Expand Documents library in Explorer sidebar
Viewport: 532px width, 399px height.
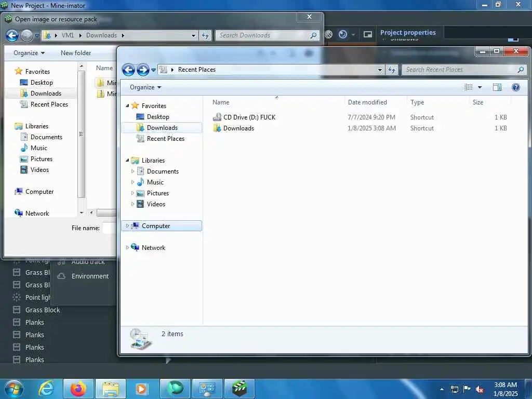132,171
